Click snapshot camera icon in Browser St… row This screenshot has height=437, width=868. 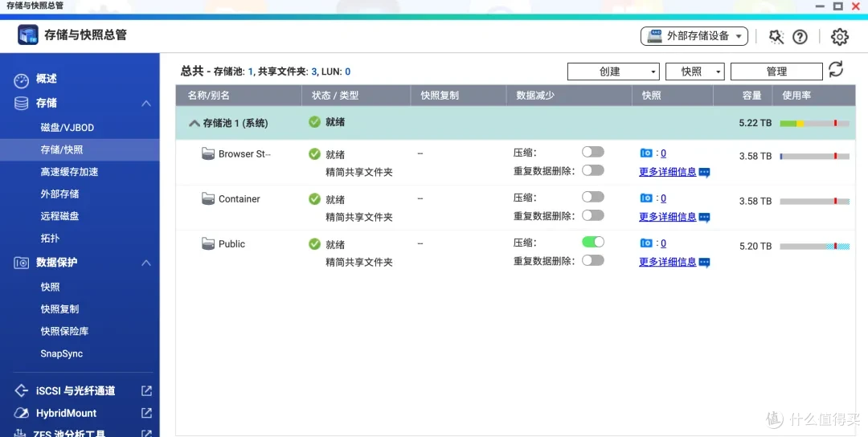click(646, 153)
